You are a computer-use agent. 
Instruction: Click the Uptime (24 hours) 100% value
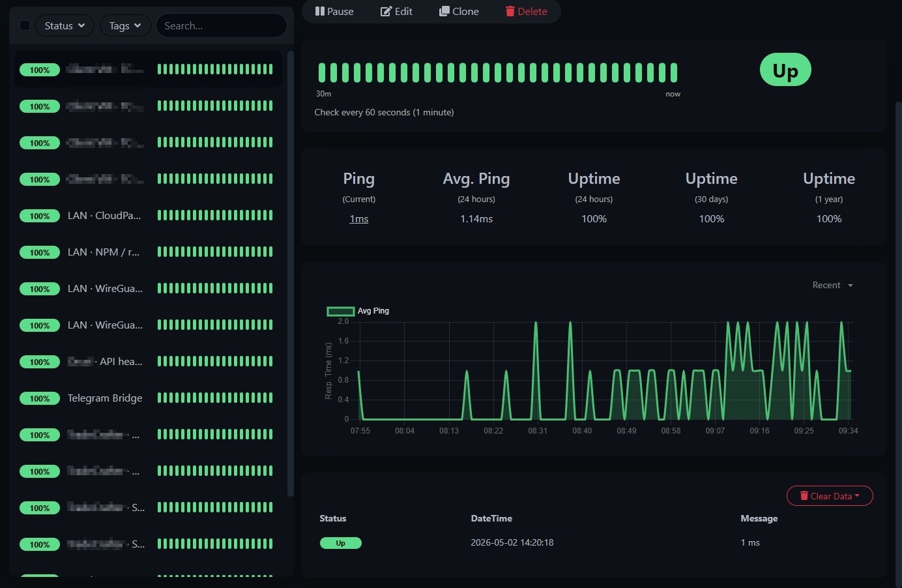(594, 219)
